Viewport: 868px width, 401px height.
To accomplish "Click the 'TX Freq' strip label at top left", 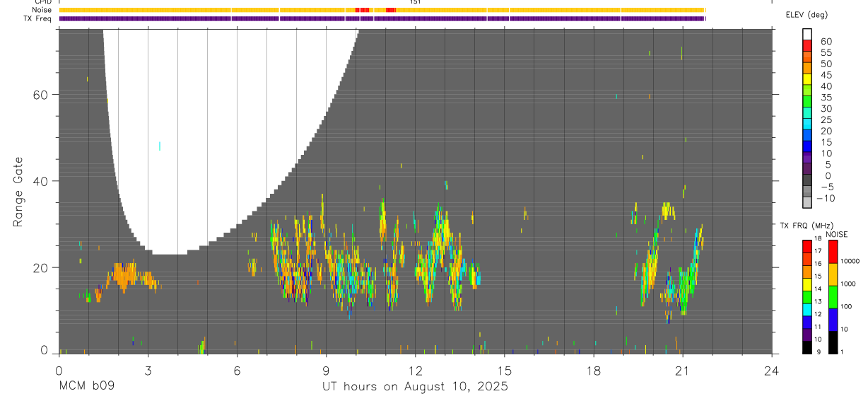I will point(39,18).
